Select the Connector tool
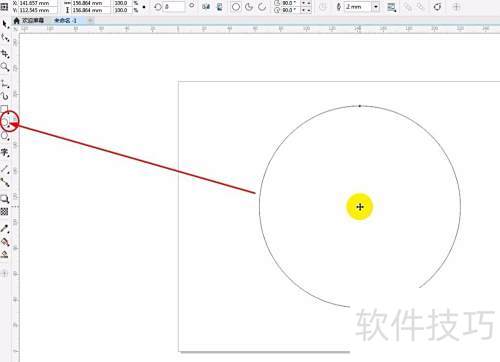 (5, 182)
